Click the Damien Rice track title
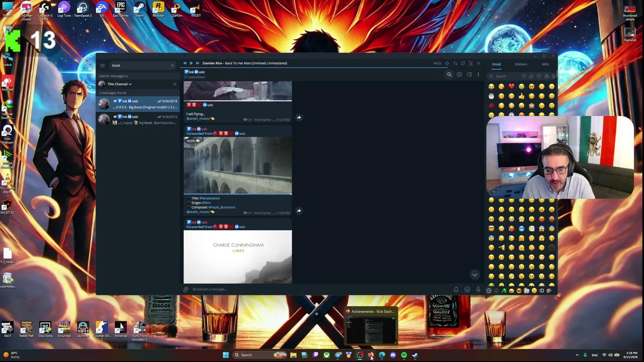The height and width of the screenshot is (362, 644). pyautogui.click(x=245, y=63)
